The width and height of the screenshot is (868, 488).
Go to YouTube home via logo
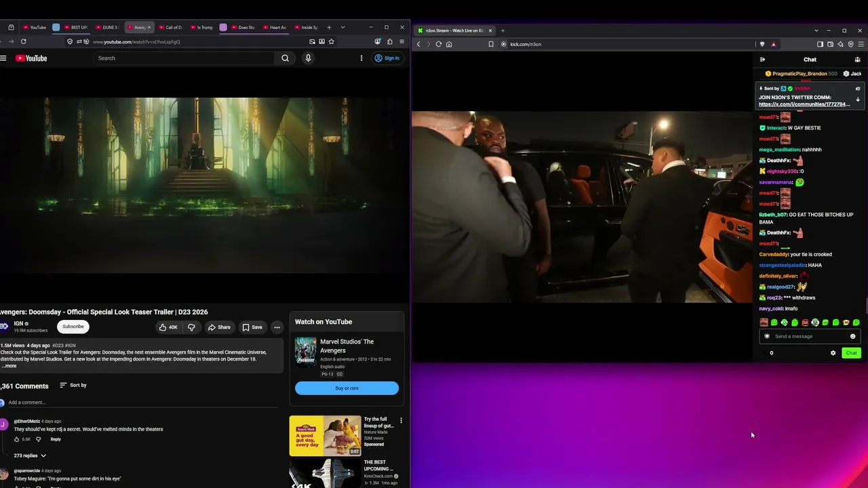point(31,58)
